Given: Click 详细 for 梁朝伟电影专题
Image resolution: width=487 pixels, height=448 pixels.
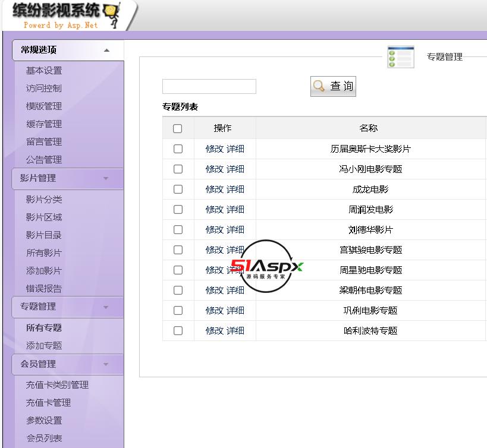Looking at the screenshot, I should tap(235, 290).
